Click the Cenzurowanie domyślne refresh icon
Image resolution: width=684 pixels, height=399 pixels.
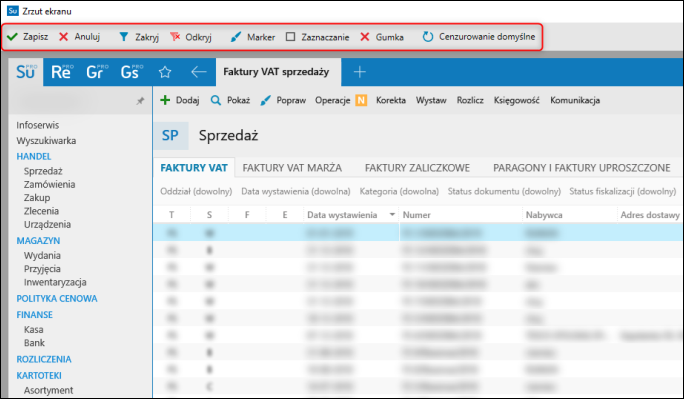coord(428,37)
